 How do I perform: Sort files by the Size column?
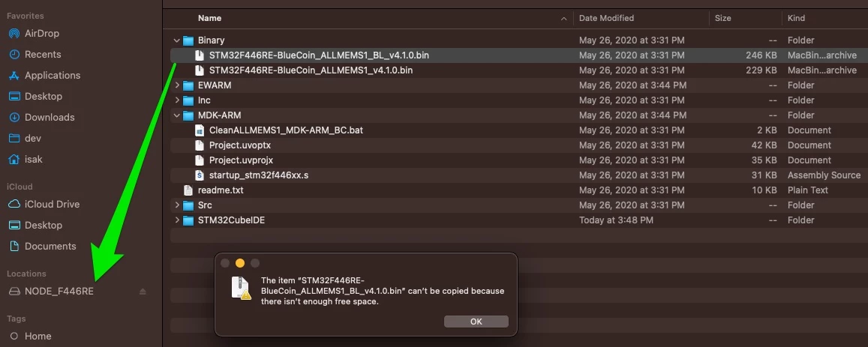(x=745, y=18)
